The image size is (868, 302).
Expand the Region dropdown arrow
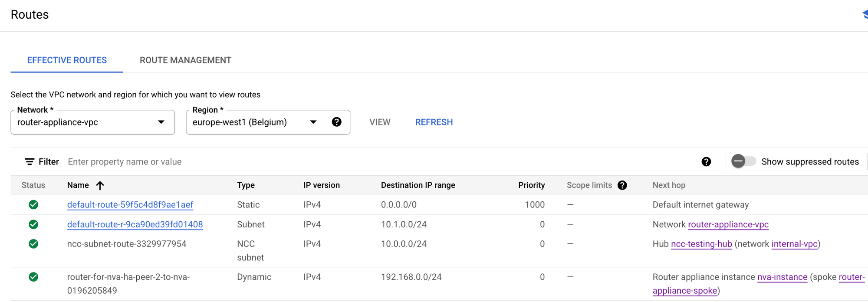coord(313,122)
